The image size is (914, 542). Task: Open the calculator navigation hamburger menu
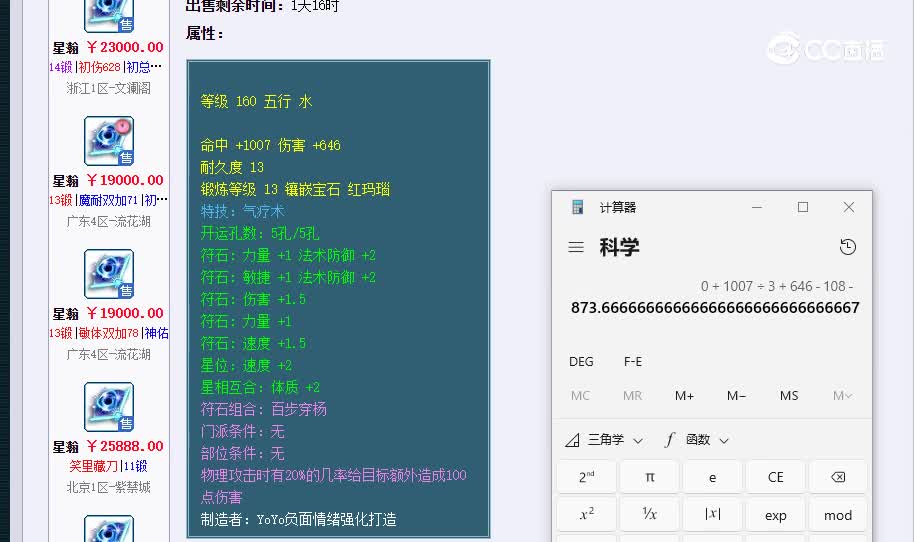coord(576,247)
